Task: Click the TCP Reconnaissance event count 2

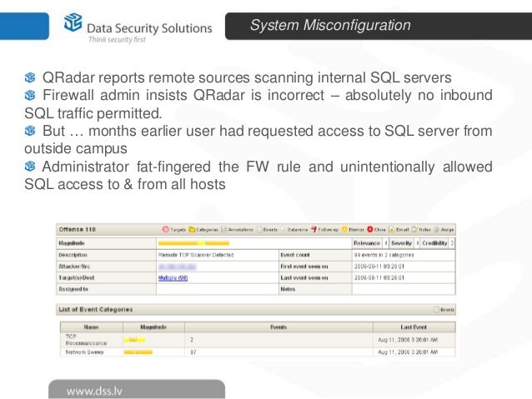Action: [192, 340]
